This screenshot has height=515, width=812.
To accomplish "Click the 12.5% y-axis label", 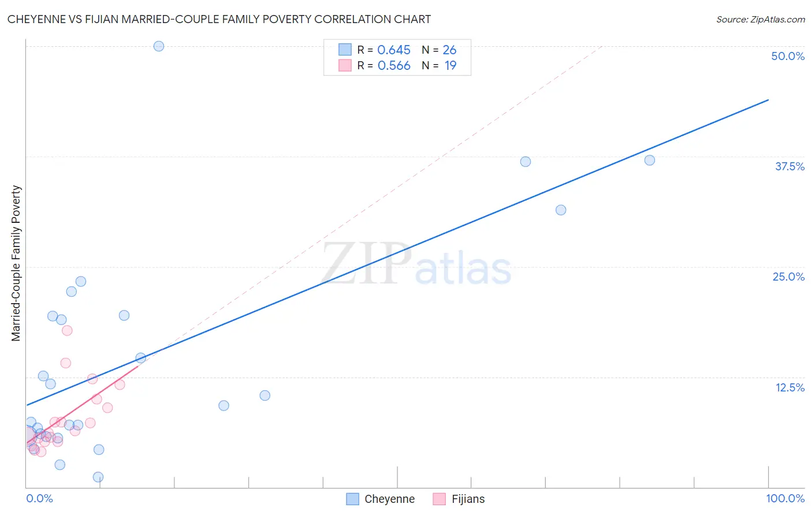I will click(789, 387).
